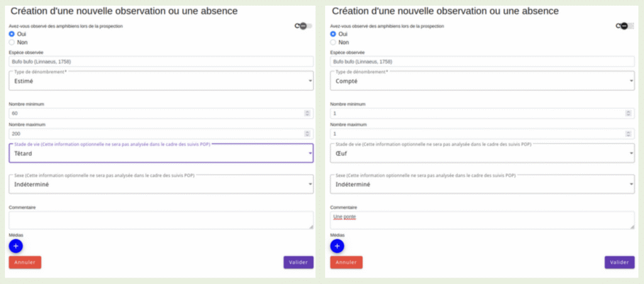Click the stepper on the field showing 200
The image size is (644, 284).
pos(307,134)
